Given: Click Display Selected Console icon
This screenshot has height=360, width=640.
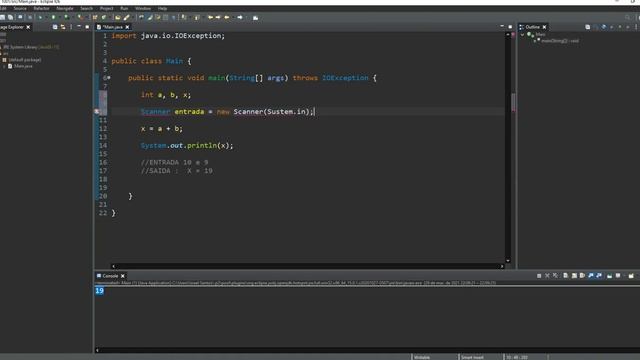Looking at the screenshot, I should click(x=618, y=276).
